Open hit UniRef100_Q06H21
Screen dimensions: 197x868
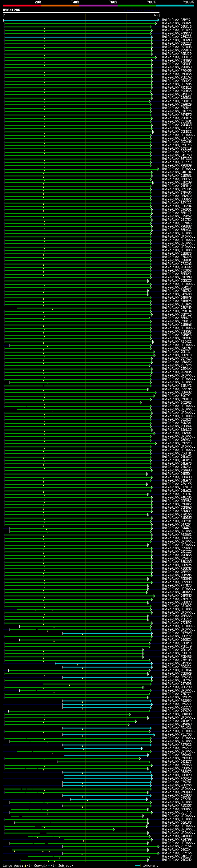tap(177, 23)
